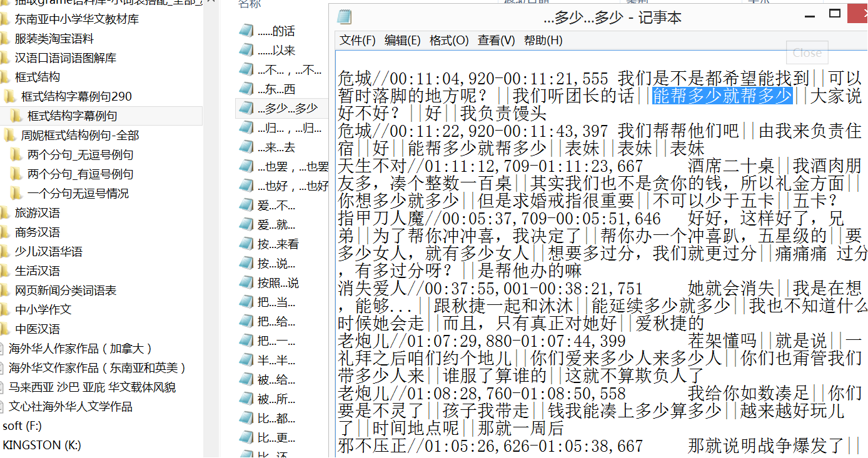Select the 框式结构 folder in tree
The width and height of the screenshot is (868, 458).
click(x=38, y=77)
